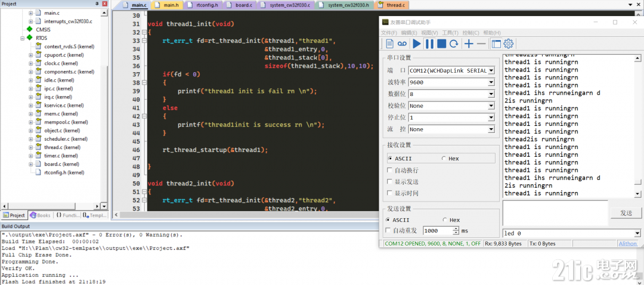
Task: Click the minus icon in the serial toolbar
Action: pos(481,44)
